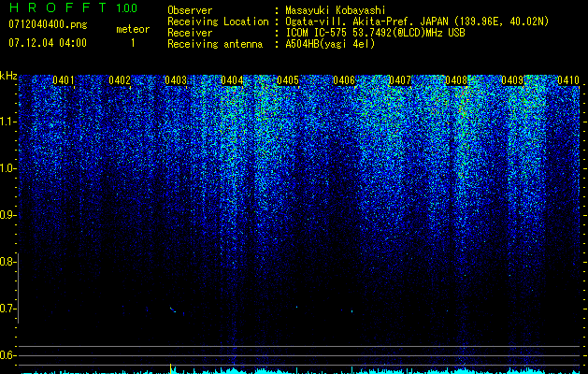Click the 0403 time marker
This screenshot has height=374, width=588.
click(x=176, y=80)
